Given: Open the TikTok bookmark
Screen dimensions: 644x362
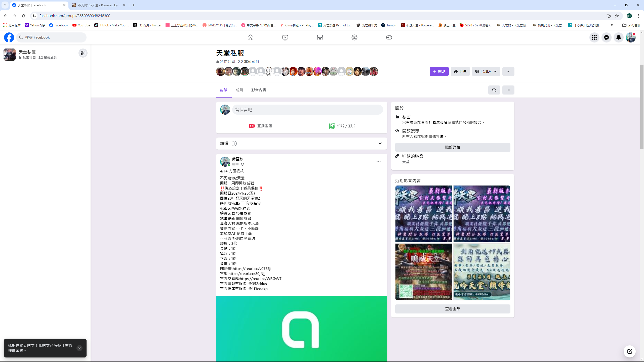Looking at the screenshot, I should (x=111, y=25).
